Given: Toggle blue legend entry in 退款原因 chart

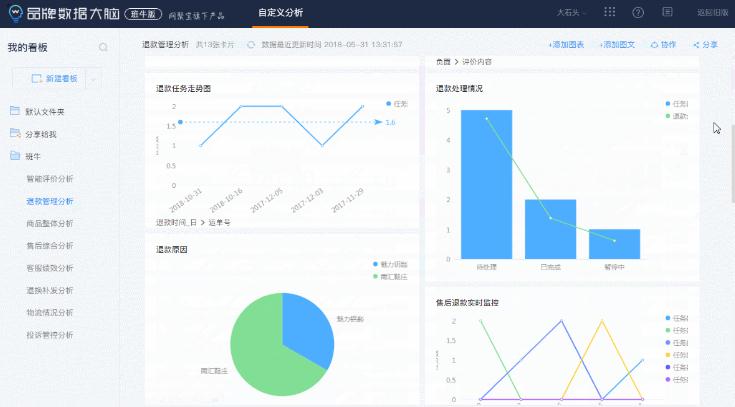Looking at the screenshot, I should (x=390, y=264).
